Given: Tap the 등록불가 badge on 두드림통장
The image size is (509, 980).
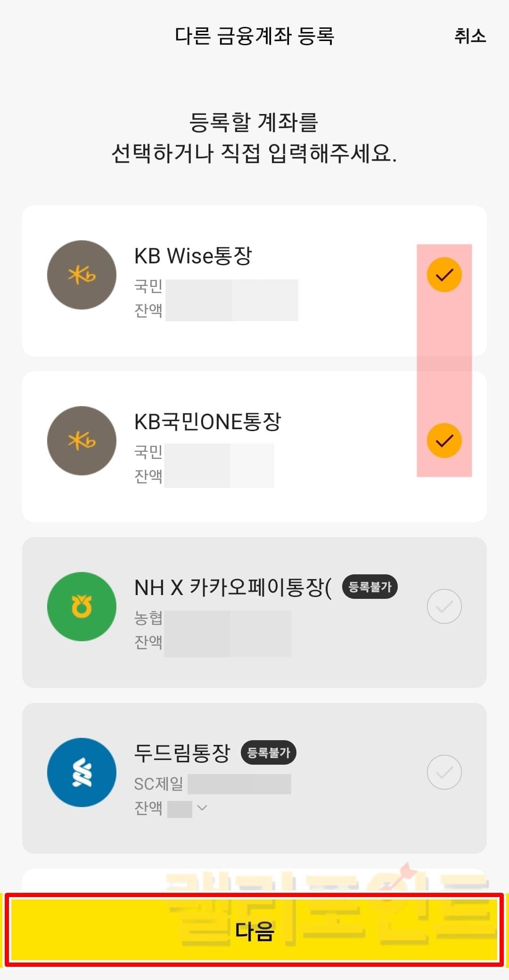Looking at the screenshot, I should tap(269, 752).
